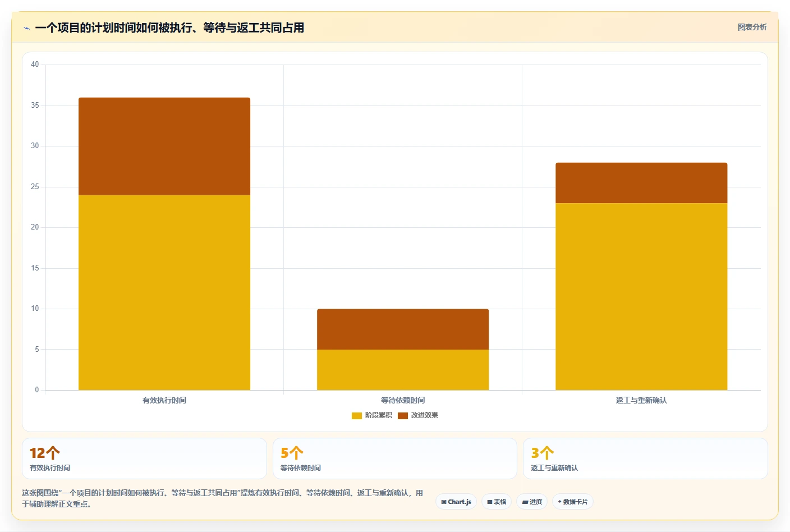This screenshot has height=532, width=790.
Task: Click the 返工与重新确认 x-axis label
Action: (641, 400)
